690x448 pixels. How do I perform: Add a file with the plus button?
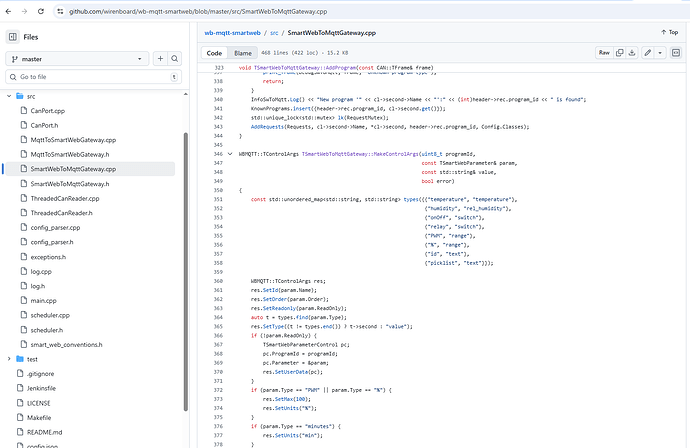click(160, 59)
